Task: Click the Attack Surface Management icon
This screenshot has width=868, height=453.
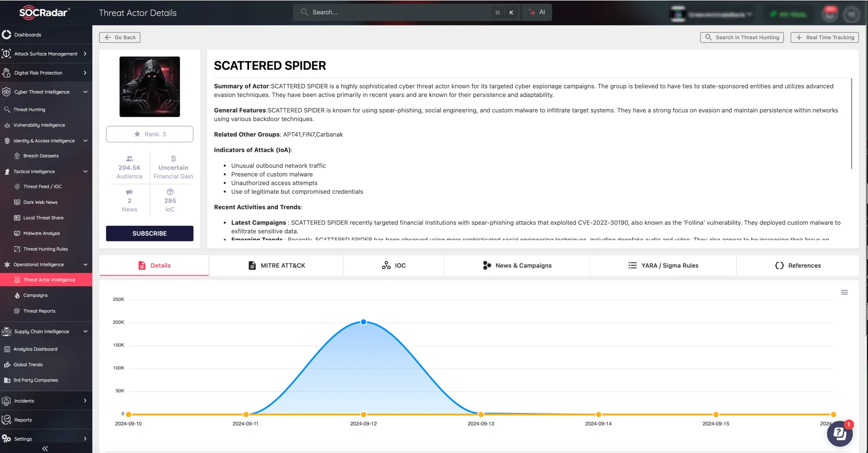Action: pyautogui.click(x=7, y=53)
